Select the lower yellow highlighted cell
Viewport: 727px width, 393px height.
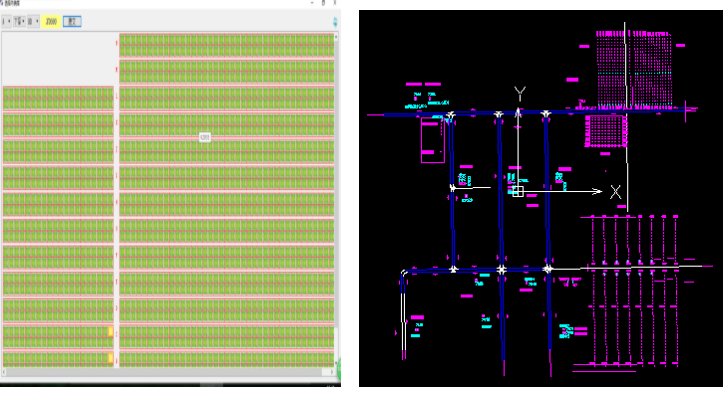tap(110, 358)
